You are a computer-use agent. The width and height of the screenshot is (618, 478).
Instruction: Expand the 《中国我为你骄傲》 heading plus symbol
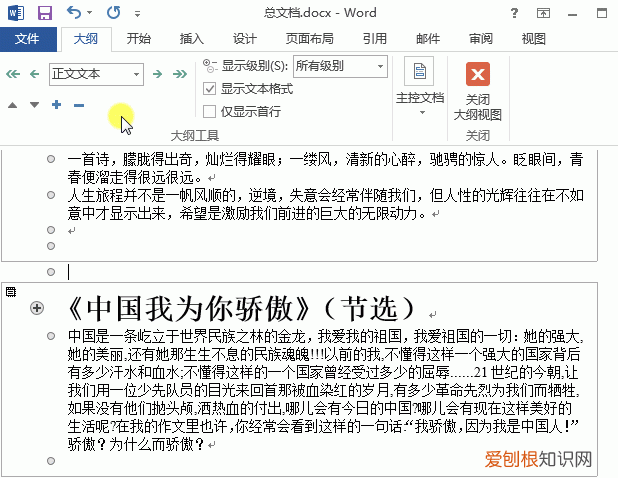point(37,308)
